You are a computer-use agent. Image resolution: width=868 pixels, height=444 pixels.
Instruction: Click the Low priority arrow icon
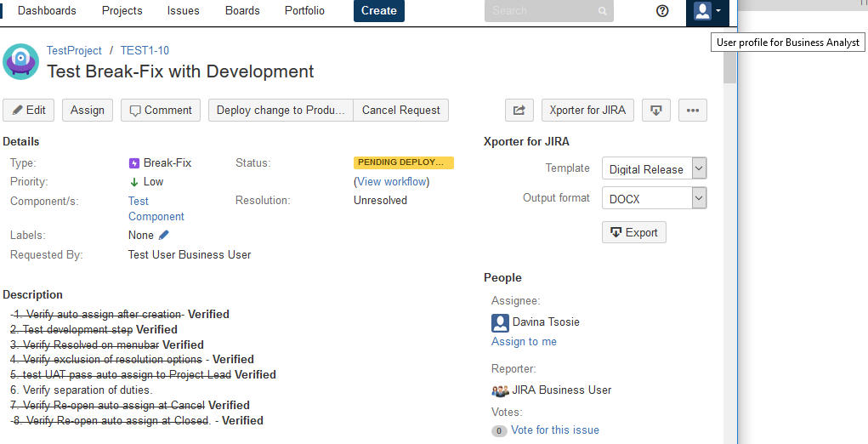click(134, 182)
